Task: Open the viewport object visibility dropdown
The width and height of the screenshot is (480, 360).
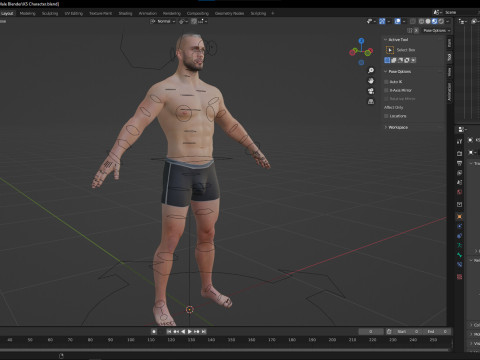Action: click(371, 21)
